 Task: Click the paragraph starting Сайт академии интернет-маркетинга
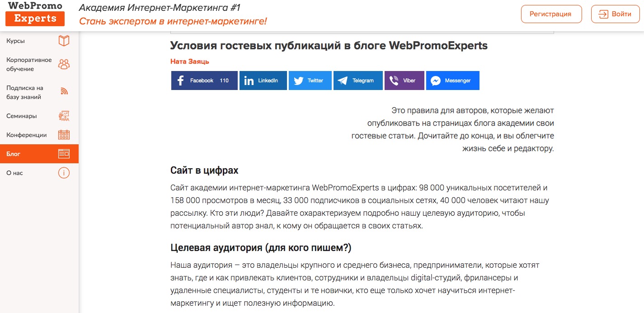[x=360, y=207]
